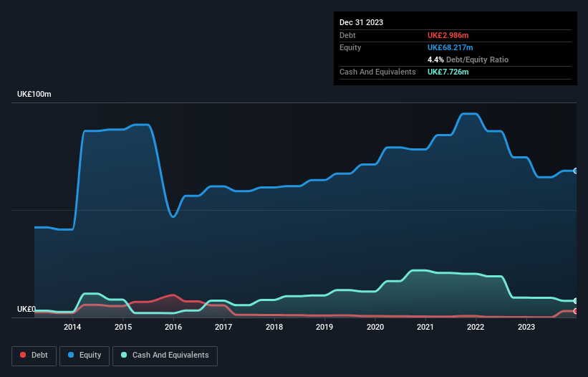Toggle the Equity series legend button

[85, 355]
